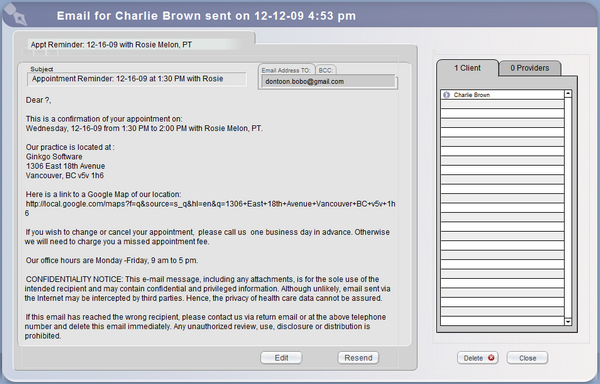Click the dontoon.bobo@gmail.com address field
This screenshot has height=384, width=600.
coord(328,81)
